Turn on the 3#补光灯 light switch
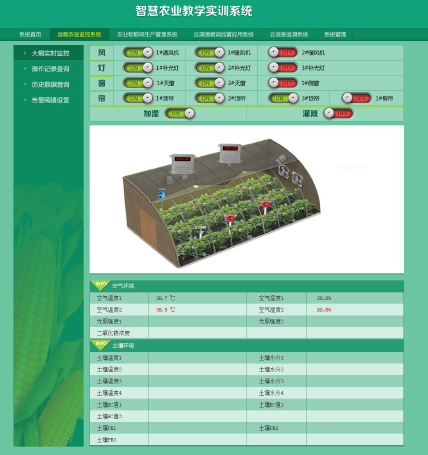The width and height of the screenshot is (428, 455). 283,68
